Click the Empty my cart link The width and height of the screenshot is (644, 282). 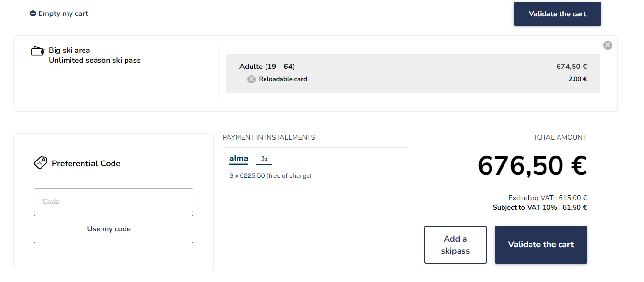63,13
